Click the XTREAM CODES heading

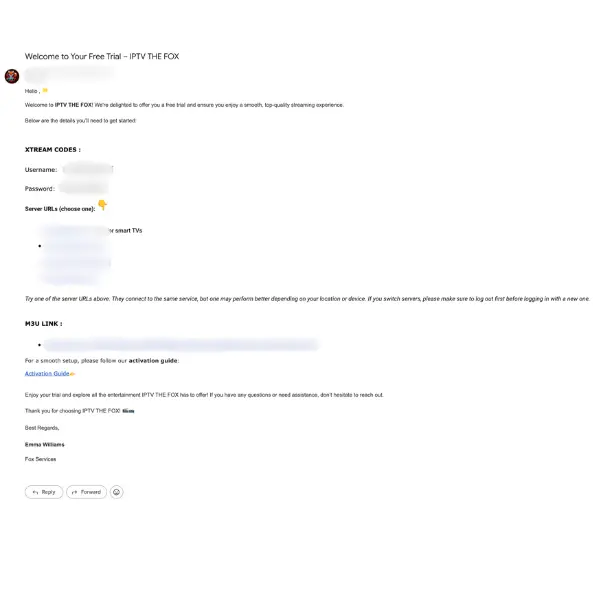click(x=53, y=150)
